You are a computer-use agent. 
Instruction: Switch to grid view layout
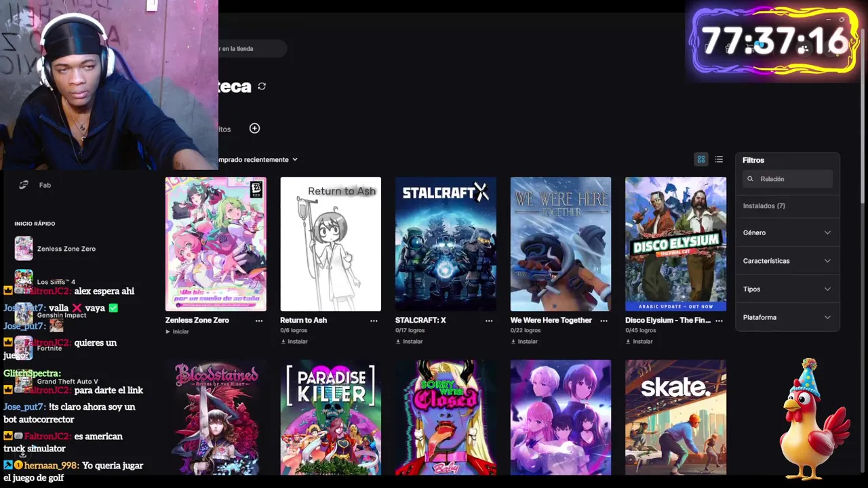pos(701,159)
